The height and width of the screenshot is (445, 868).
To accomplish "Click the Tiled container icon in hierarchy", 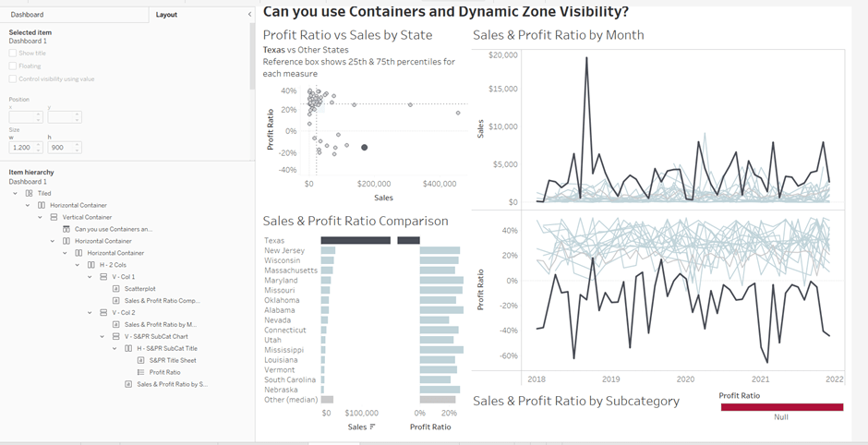I will click(x=30, y=193).
